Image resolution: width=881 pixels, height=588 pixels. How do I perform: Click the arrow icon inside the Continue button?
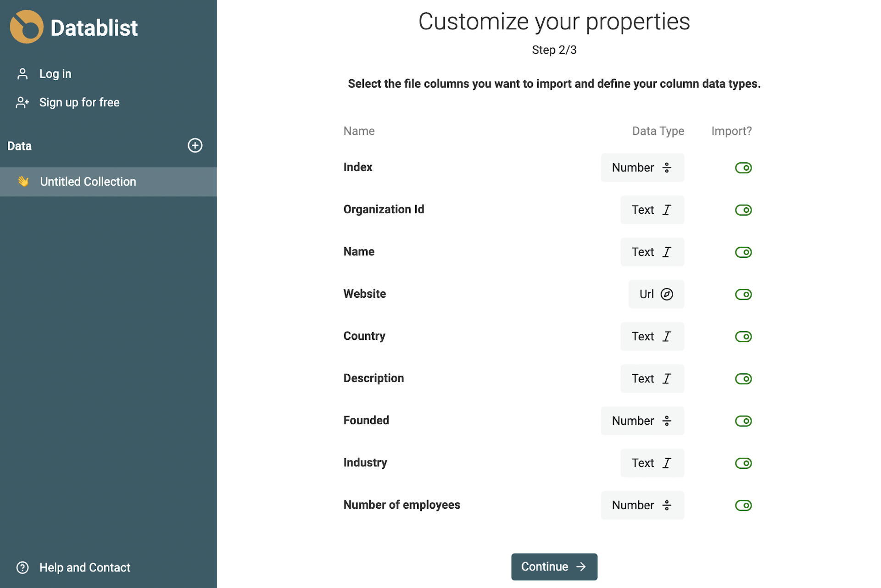(580, 567)
